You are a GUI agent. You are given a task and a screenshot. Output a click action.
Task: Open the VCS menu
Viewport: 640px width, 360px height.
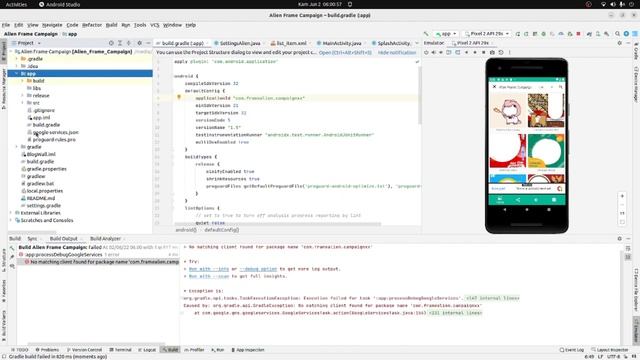[x=155, y=25]
